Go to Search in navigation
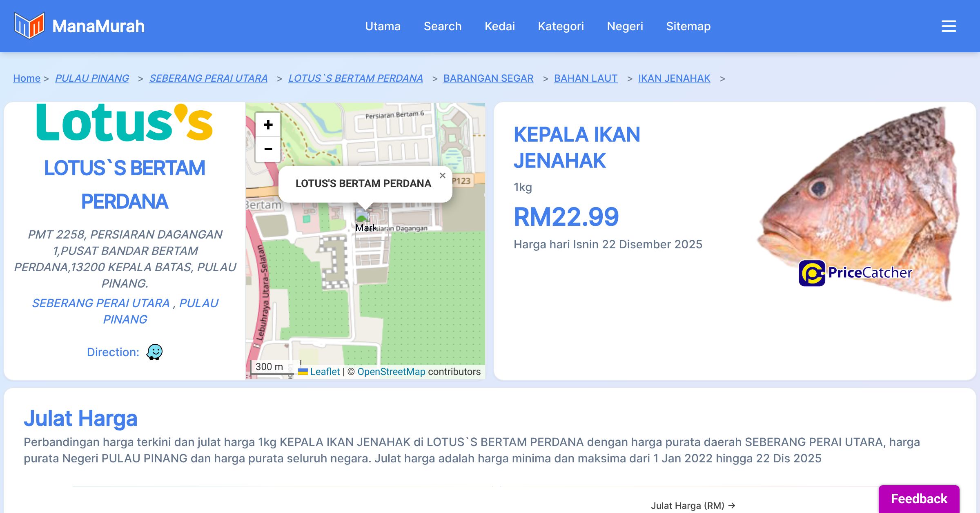 pos(442,26)
